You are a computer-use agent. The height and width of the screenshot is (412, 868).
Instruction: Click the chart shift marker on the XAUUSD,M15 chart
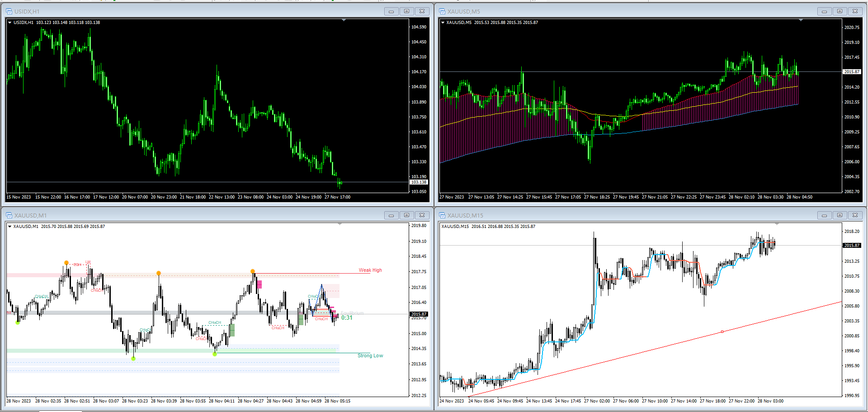point(777,224)
